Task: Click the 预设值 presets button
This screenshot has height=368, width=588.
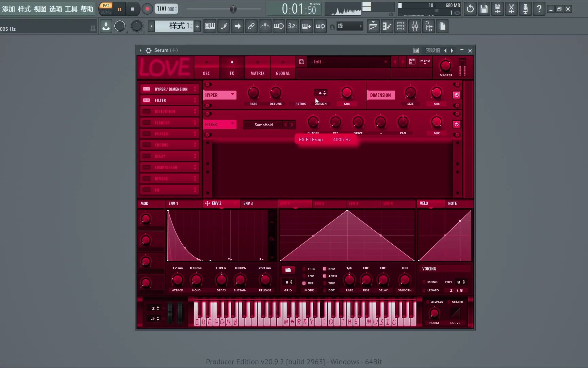Action: pyautogui.click(x=433, y=50)
